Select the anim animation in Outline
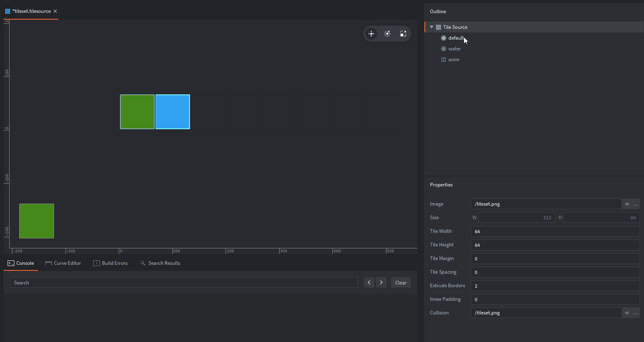The height and width of the screenshot is (342, 644). [454, 60]
